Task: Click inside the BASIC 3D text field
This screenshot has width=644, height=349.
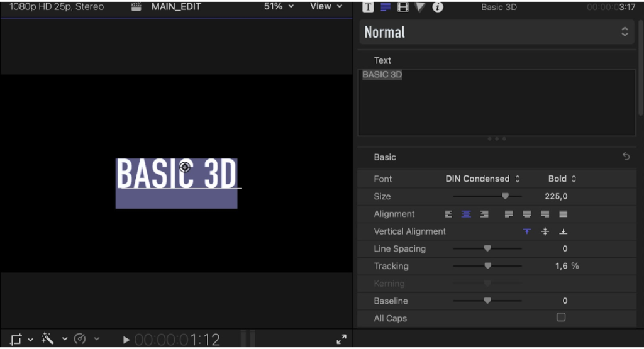Action: pyautogui.click(x=497, y=102)
